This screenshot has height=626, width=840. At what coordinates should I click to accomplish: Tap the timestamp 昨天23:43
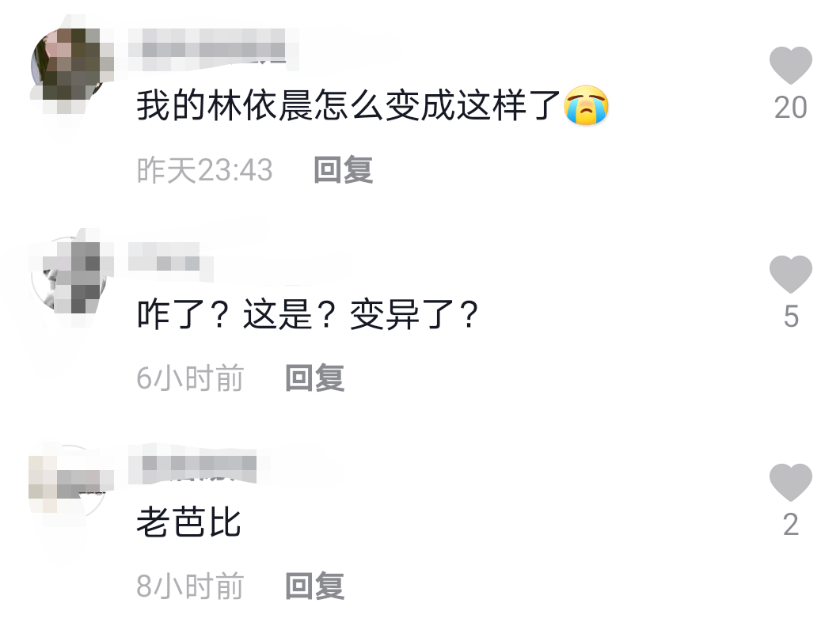click(x=204, y=169)
